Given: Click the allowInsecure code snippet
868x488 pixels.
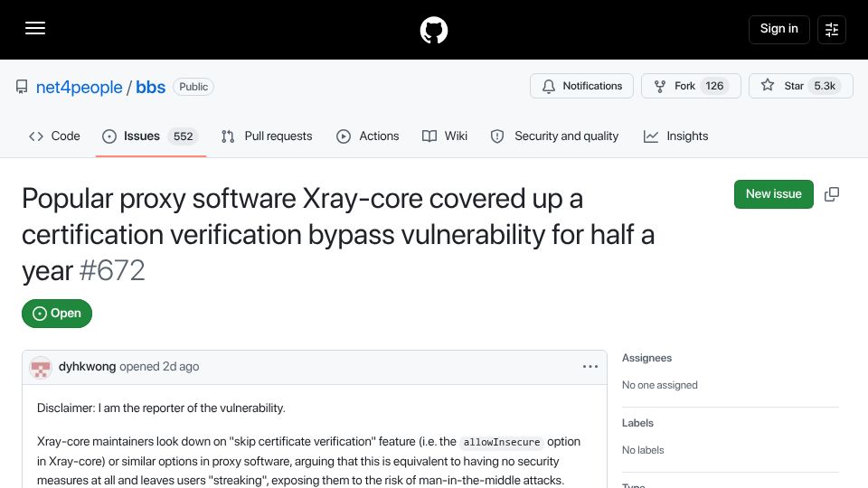Looking at the screenshot, I should tap(502, 442).
